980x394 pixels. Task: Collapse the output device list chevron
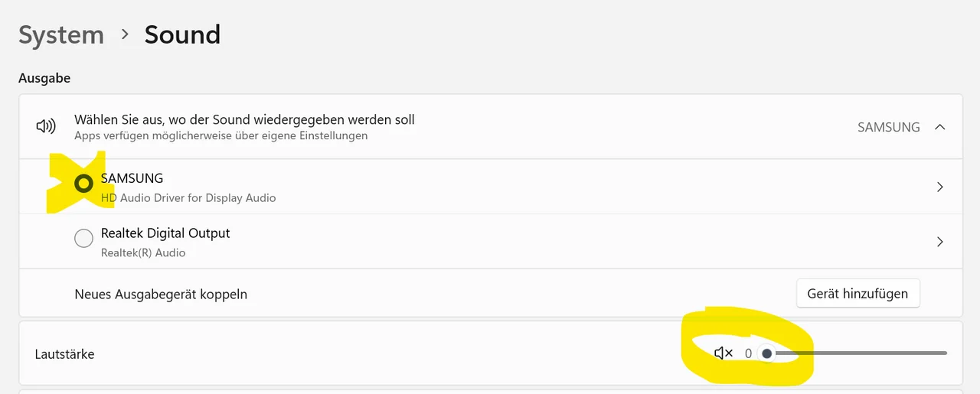[940, 127]
